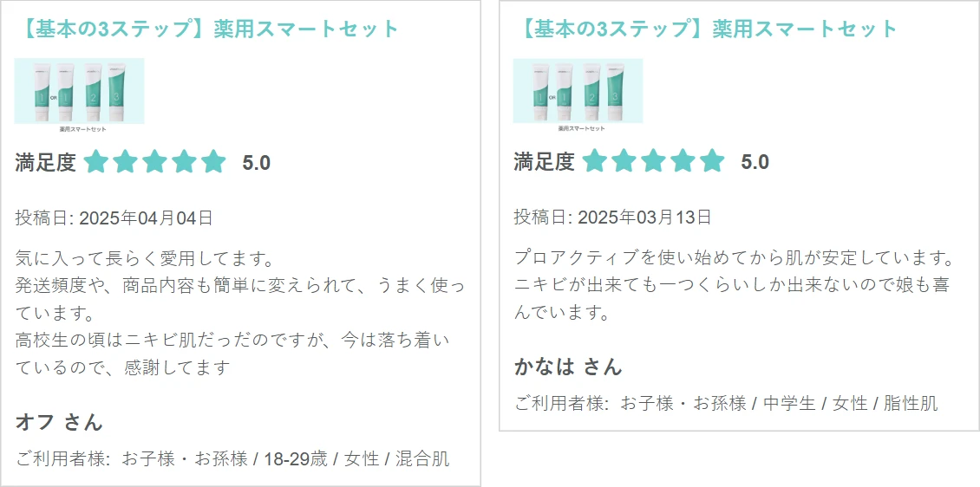This screenshot has height=487, width=980.
Task: Click third star in left review rating
Action: 155,162
